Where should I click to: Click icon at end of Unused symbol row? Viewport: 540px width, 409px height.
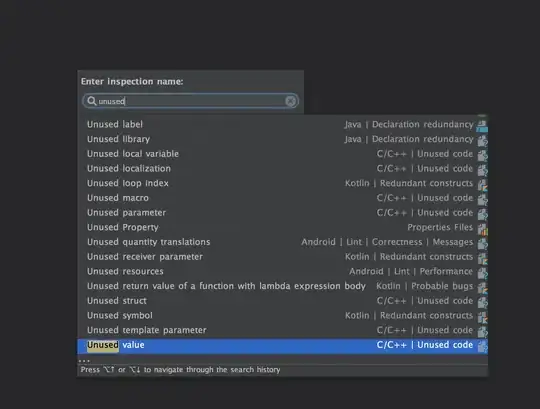[482, 316]
